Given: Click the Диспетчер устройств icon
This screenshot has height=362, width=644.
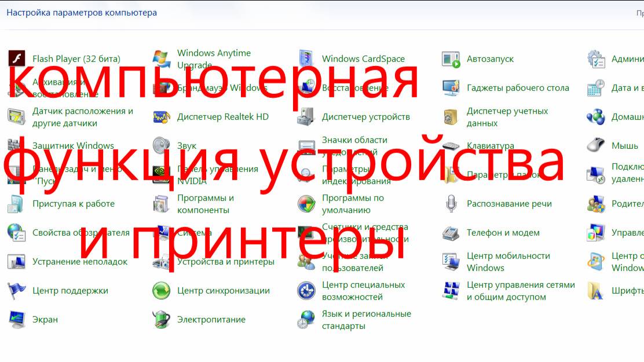Looking at the screenshot, I should [306, 116].
